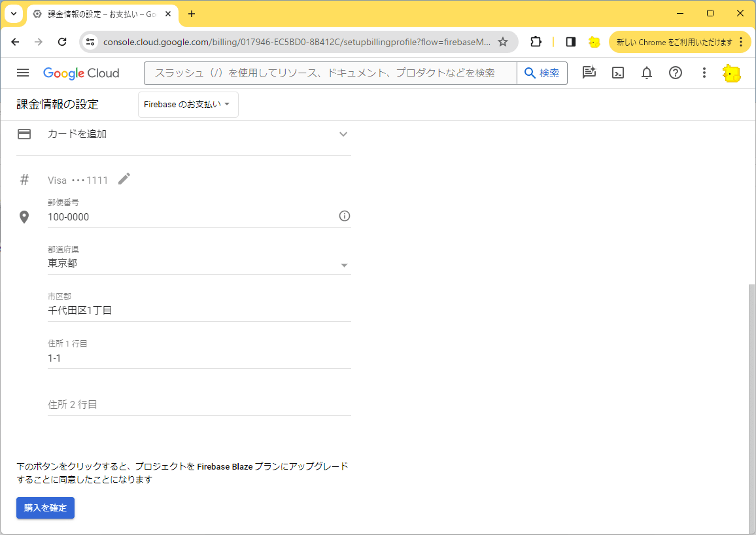Select the 課金情報の設定 browser tab
Screen dimensions: 756x535
102,14
